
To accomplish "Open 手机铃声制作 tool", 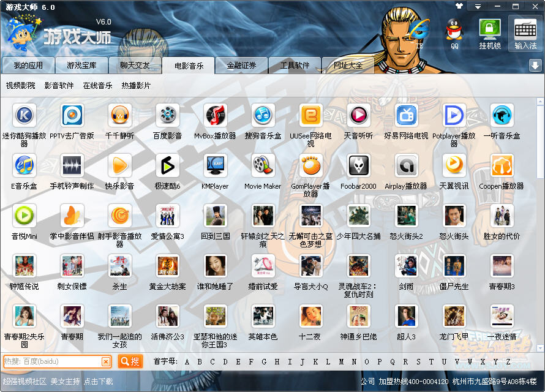I will (x=72, y=165).
